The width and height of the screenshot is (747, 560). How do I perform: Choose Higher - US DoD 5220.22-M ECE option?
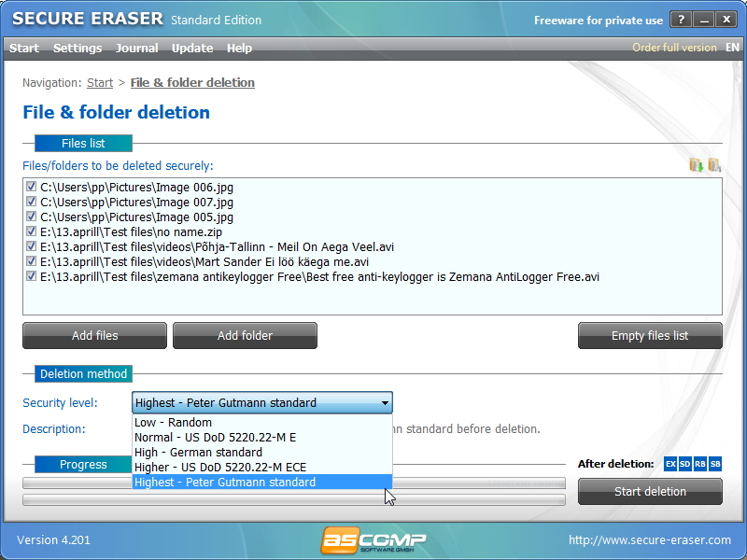click(262, 468)
